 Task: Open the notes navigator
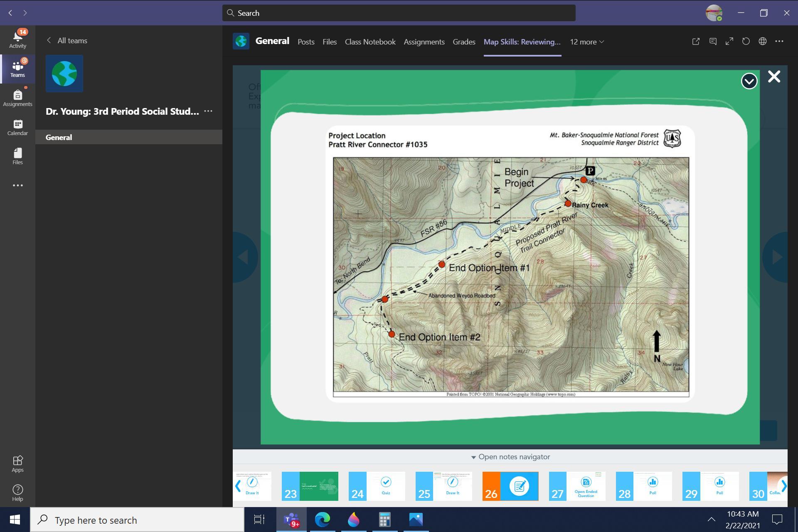coord(510,456)
